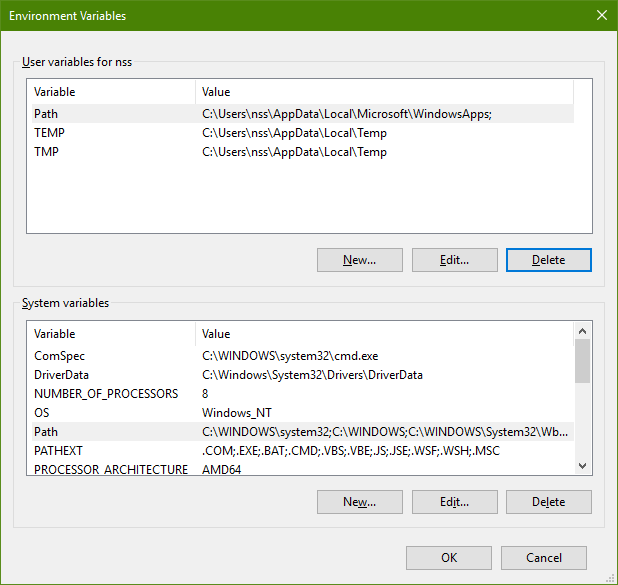Click New button under user variables
The image size is (618, 585).
[x=359, y=260]
